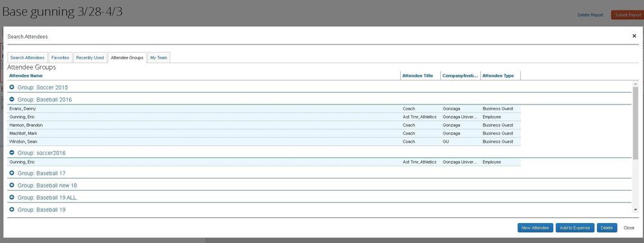644x243 pixels.
Task: Expand the Soccer 2015 group
Action: pyautogui.click(x=12, y=88)
